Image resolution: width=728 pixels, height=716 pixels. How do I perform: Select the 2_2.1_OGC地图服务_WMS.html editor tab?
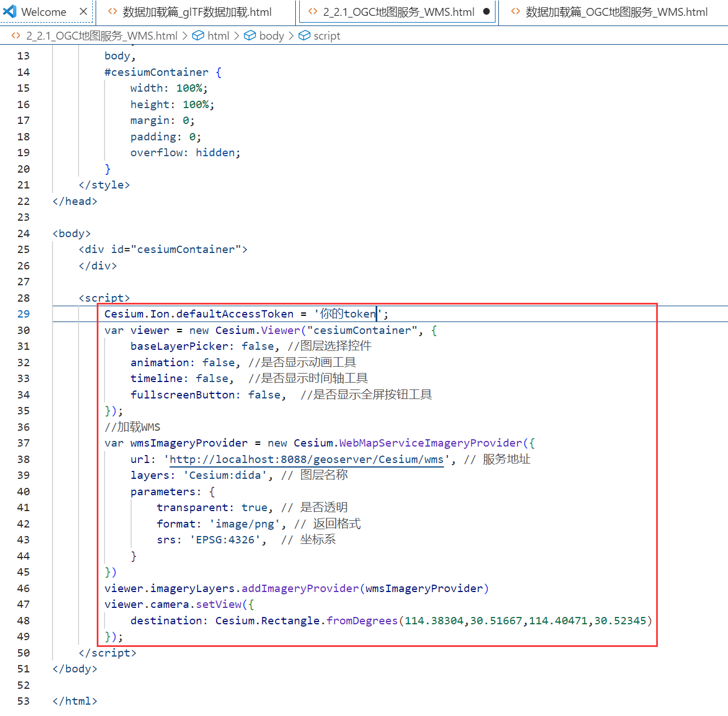click(398, 12)
